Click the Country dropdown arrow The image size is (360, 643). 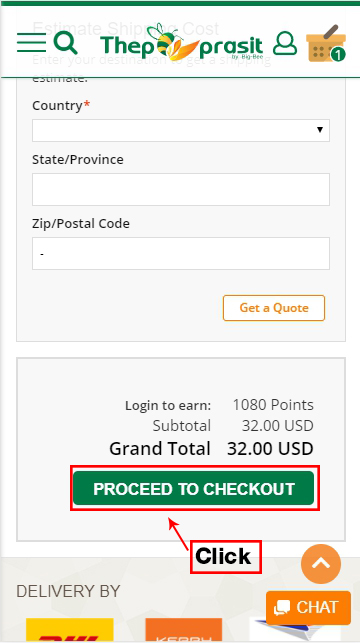point(320,130)
